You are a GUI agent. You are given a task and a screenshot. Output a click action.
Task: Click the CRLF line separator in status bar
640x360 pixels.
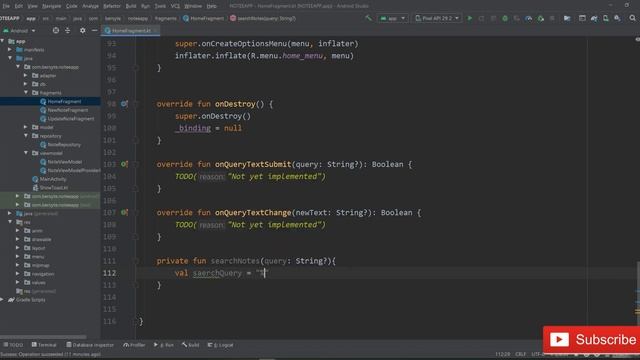[520, 354]
